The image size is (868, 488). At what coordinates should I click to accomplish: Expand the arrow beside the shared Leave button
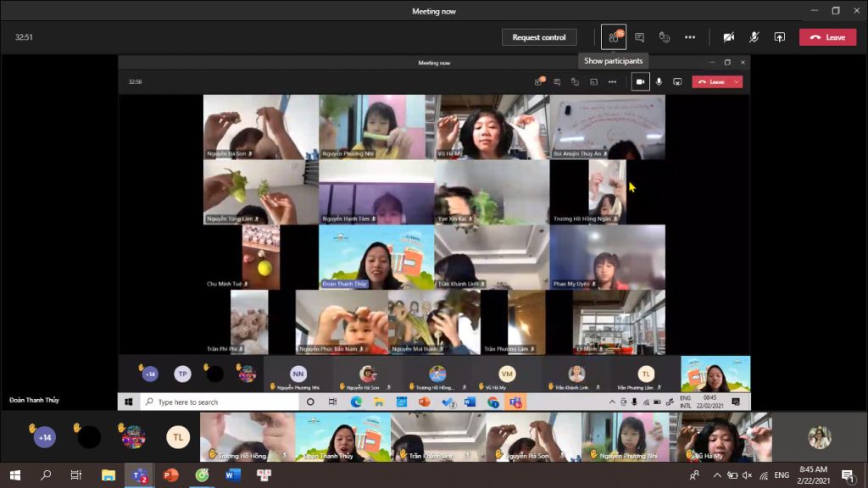pyautogui.click(x=737, y=82)
